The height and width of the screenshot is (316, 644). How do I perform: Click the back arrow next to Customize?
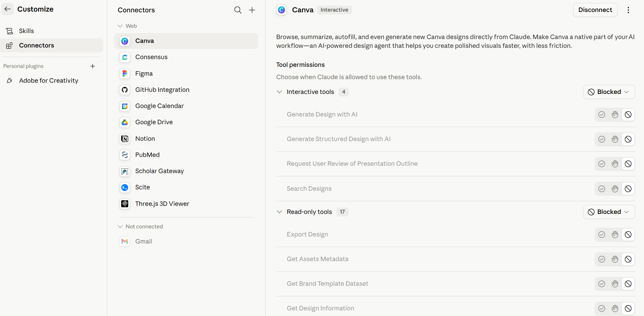(7, 9)
